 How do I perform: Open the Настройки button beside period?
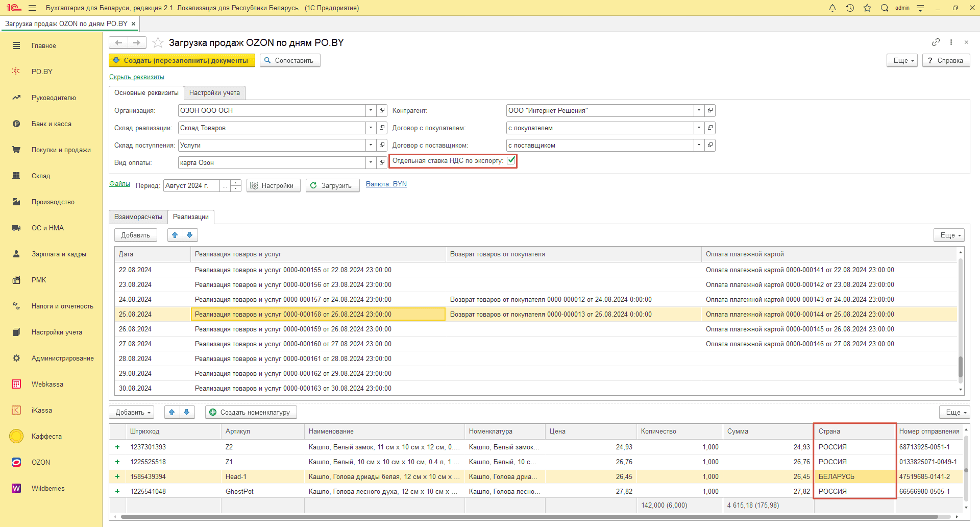pyautogui.click(x=274, y=185)
